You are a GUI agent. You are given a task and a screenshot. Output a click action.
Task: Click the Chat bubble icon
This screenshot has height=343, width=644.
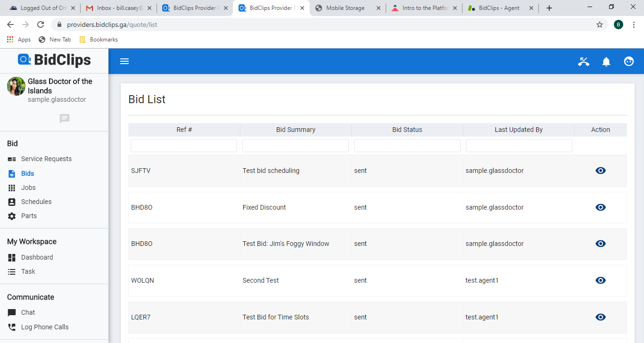click(12, 313)
